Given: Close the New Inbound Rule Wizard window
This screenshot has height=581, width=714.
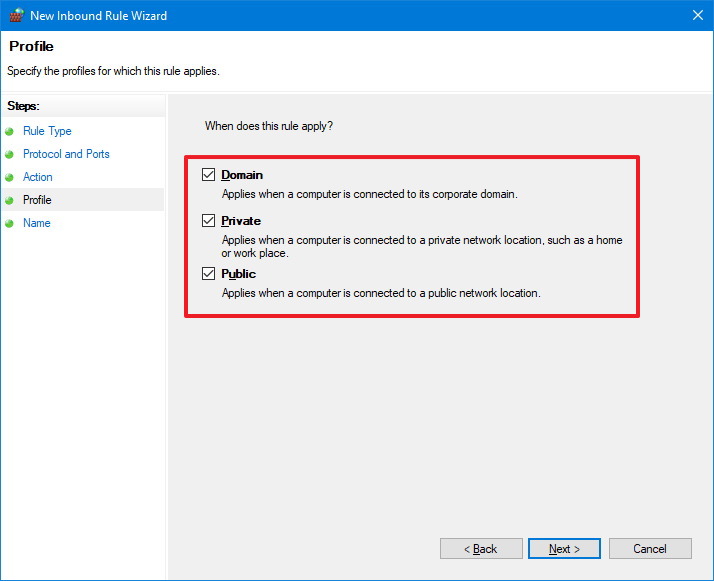Looking at the screenshot, I should click(698, 15).
